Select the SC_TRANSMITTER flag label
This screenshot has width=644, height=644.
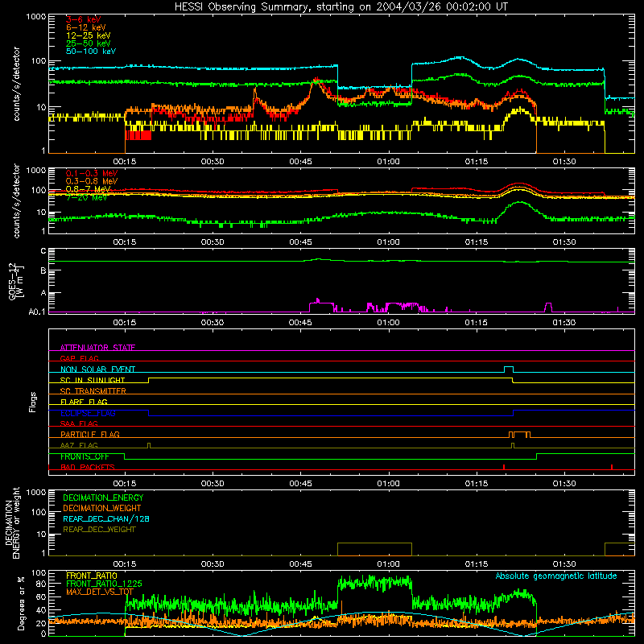(93, 391)
